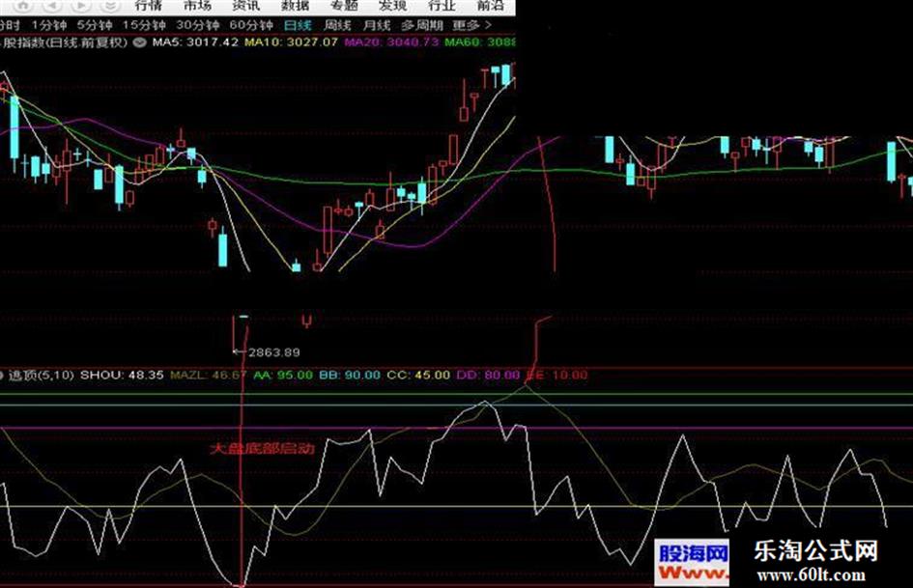913x588 pixels.
Task: Expand the 更多 > period options
Action: [472, 25]
